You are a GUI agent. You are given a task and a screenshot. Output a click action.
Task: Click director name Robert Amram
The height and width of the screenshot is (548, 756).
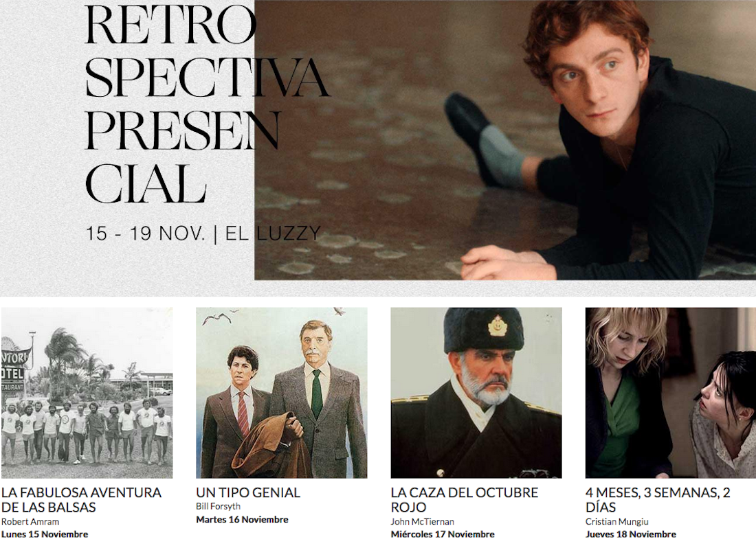30,521
